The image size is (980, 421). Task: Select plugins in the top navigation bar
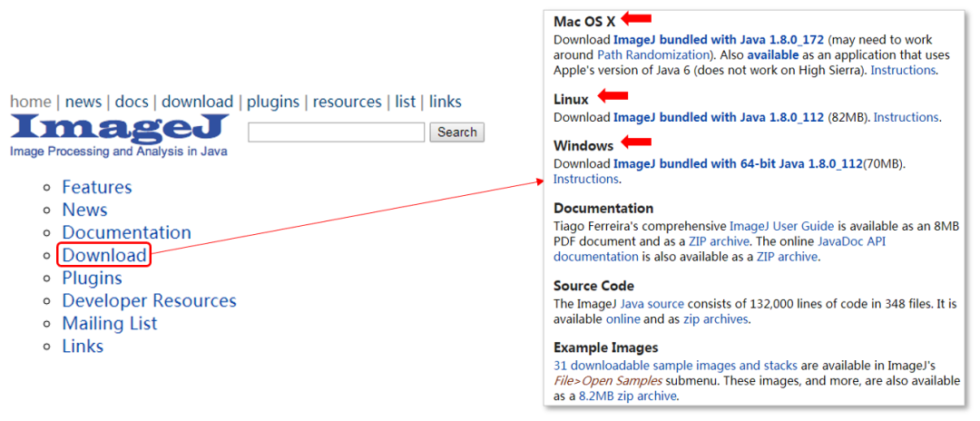272,102
